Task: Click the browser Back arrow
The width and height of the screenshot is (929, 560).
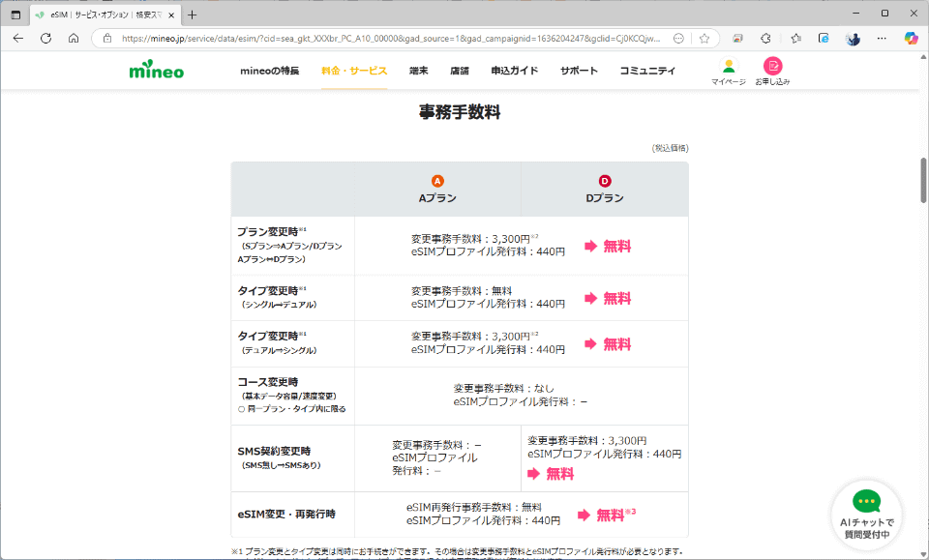Action: pos(18,39)
